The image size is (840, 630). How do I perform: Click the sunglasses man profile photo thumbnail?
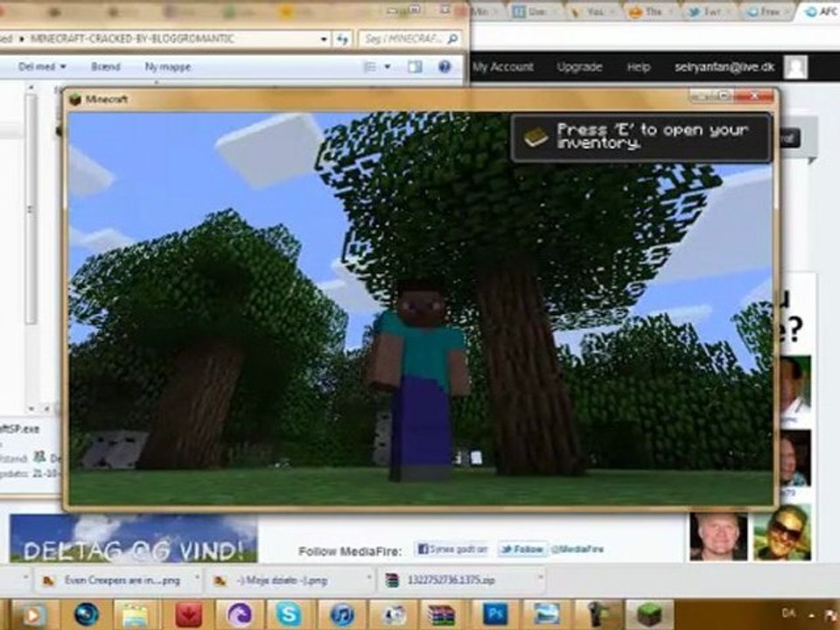(x=782, y=533)
